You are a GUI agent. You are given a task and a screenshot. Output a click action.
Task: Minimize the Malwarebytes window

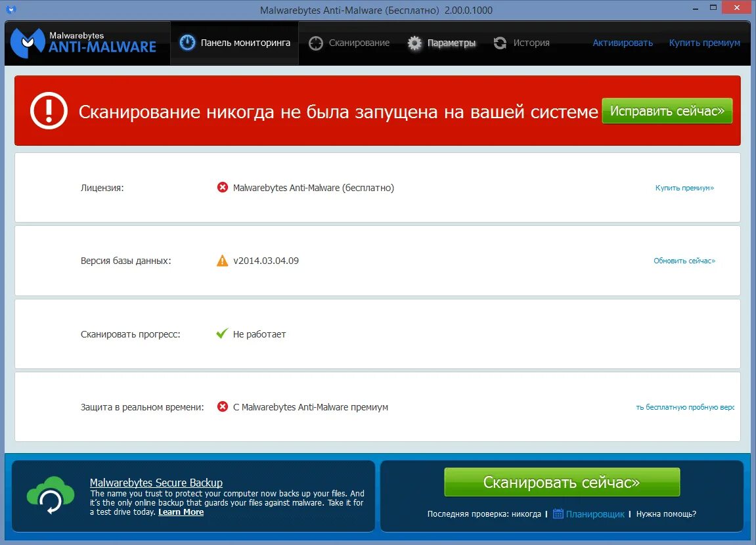(x=696, y=8)
